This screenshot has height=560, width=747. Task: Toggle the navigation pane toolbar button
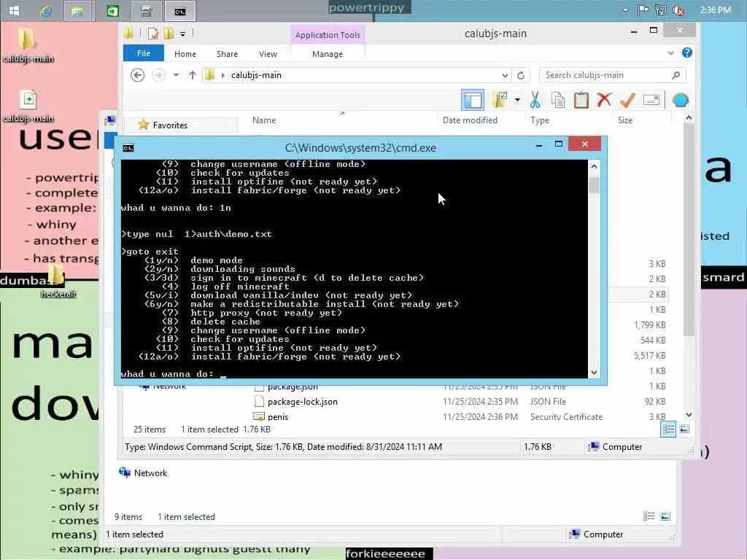click(473, 100)
